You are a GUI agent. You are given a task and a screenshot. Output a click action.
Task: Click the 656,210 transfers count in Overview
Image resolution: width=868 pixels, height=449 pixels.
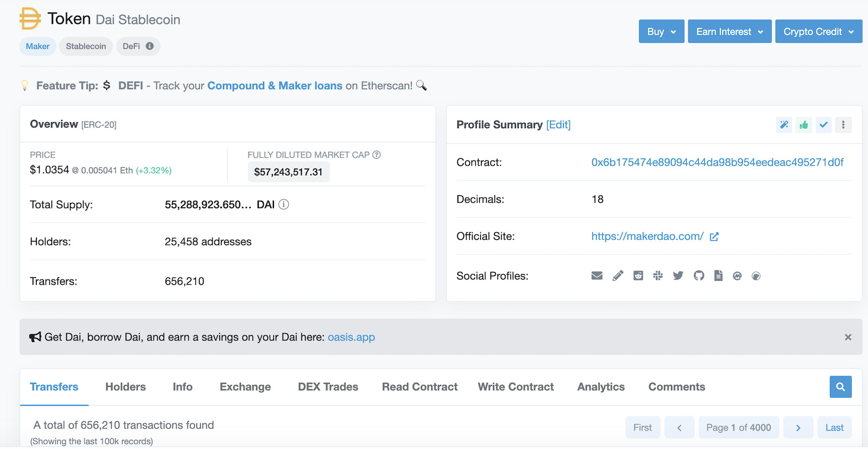point(184,281)
